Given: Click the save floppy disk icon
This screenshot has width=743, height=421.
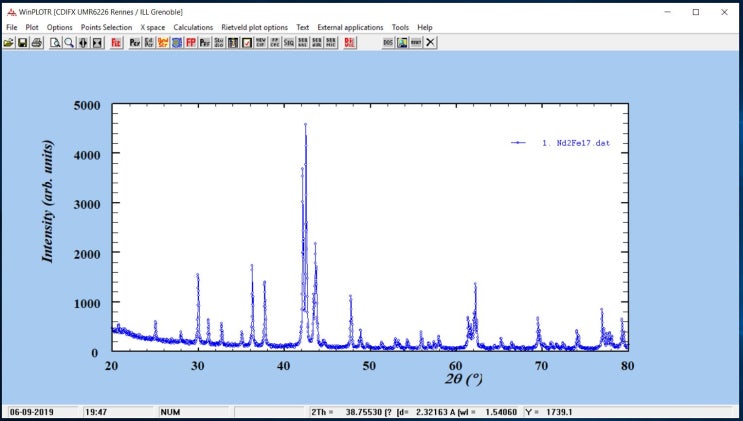Looking at the screenshot, I should tap(23, 43).
